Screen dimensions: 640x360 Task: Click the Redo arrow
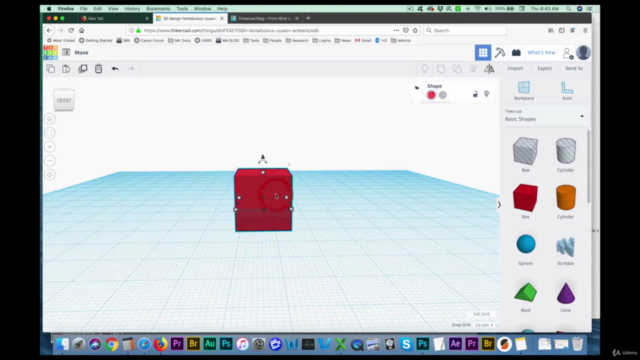click(x=131, y=69)
